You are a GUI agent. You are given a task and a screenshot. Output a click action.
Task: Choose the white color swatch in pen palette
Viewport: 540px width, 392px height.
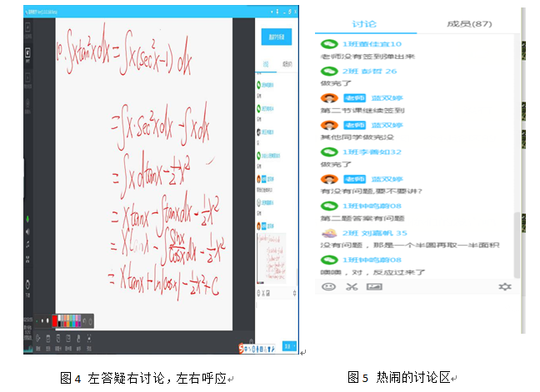click(59, 318)
